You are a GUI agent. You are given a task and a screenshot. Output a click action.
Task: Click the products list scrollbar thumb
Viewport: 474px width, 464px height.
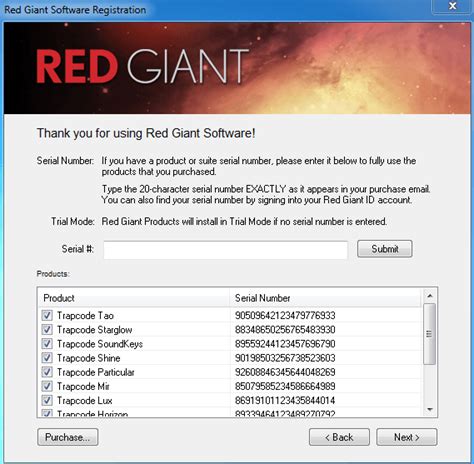click(x=429, y=334)
